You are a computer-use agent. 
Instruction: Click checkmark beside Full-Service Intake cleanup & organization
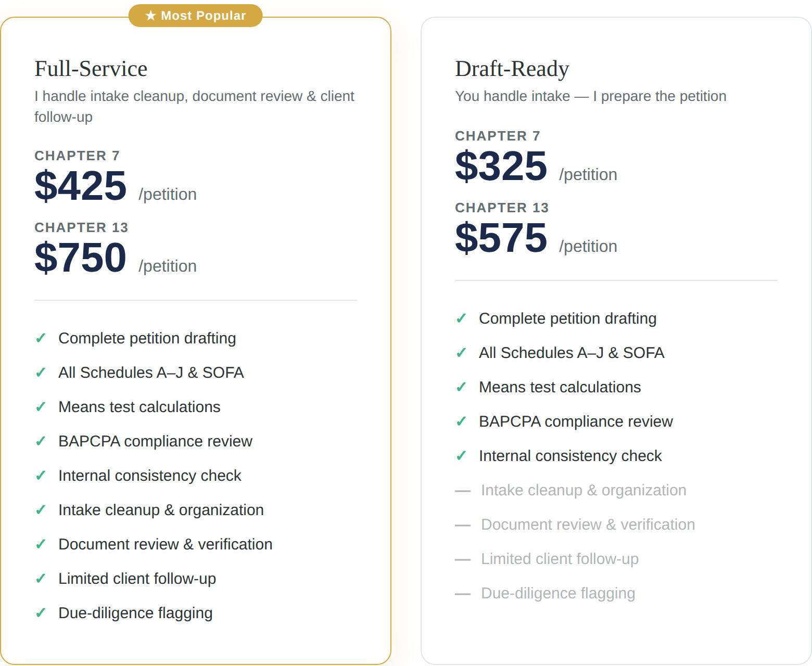coord(41,510)
